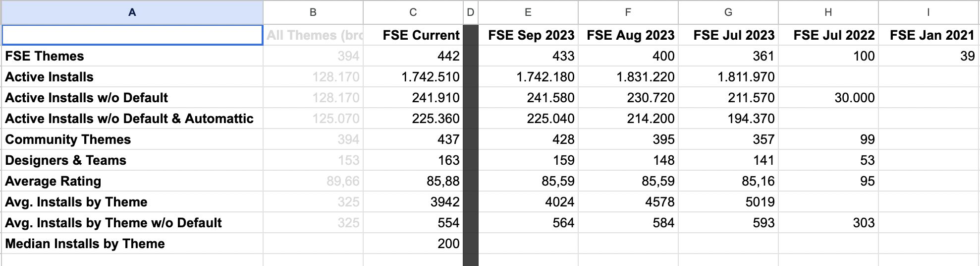The height and width of the screenshot is (266, 980).
Task: Select the "FSE Current" header cell
Action: (x=413, y=35)
